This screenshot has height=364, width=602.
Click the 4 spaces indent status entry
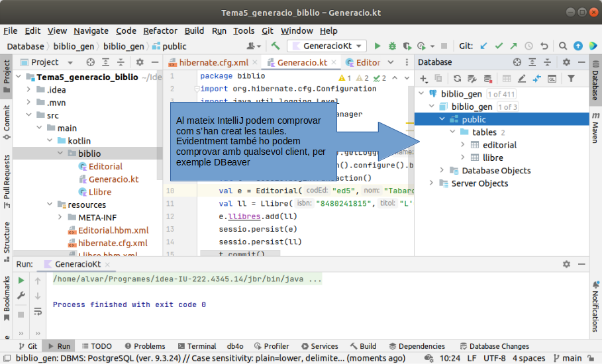pyautogui.click(x=528, y=358)
